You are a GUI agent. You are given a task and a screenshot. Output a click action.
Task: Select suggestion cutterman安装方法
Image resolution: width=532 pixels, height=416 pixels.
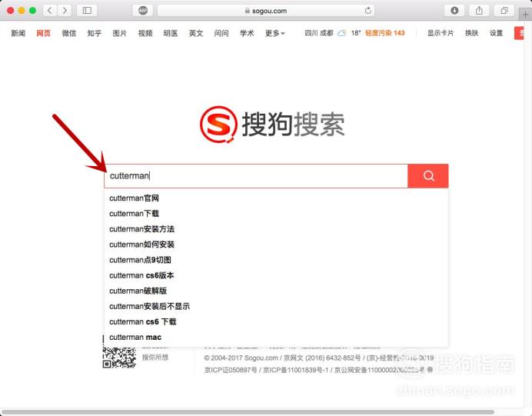pyautogui.click(x=276, y=229)
